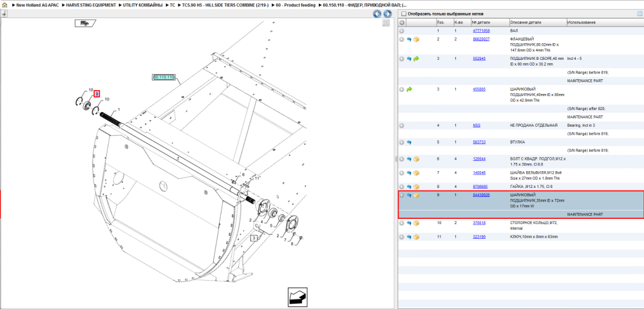The image size is (644, 309).
Task: Click the blue return arrow for part 140046
Action: [x=409, y=173]
